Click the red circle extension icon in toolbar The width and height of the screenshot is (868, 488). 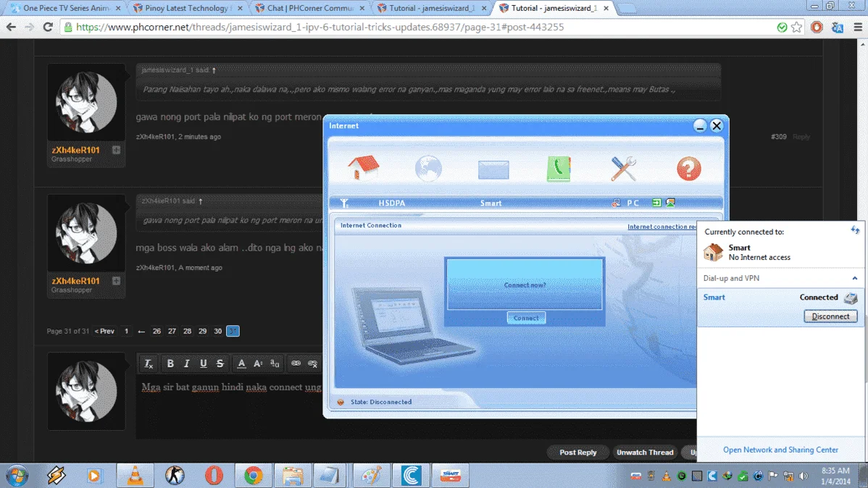click(817, 27)
